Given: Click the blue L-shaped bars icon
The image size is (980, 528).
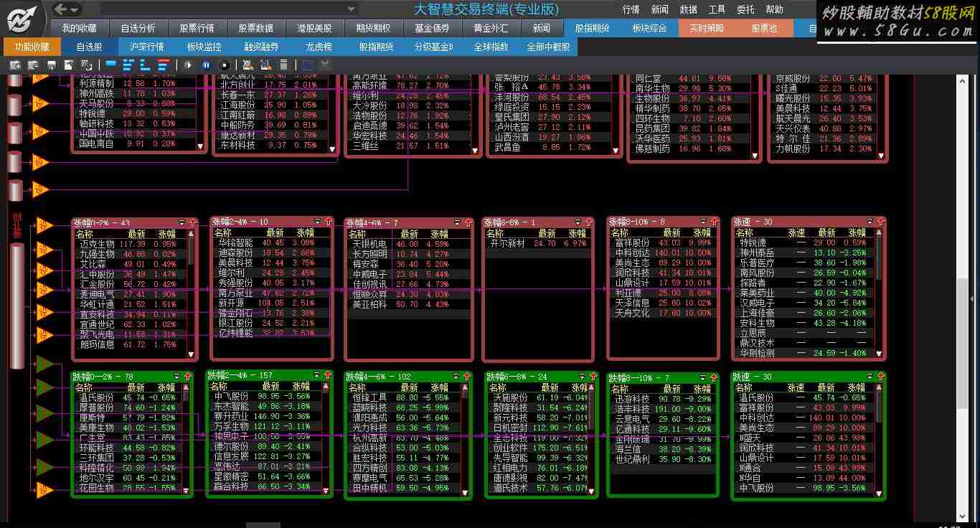Looking at the screenshot, I should coord(144,65).
